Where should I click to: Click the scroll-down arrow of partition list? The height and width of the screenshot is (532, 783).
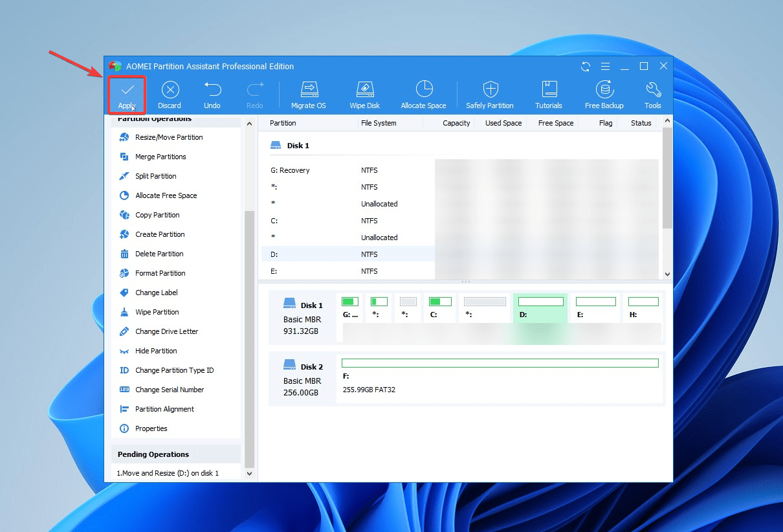[668, 274]
